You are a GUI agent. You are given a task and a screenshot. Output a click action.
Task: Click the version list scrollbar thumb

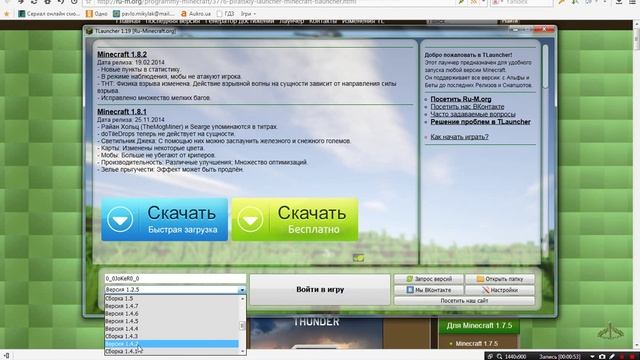[x=242, y=326]
